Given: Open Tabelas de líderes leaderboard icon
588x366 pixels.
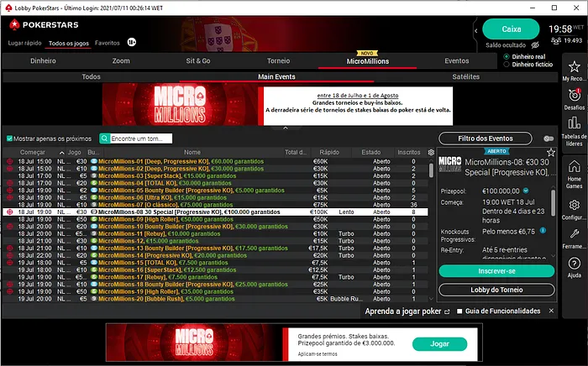Looking at the screenshot, I should [x=574, y=123].
